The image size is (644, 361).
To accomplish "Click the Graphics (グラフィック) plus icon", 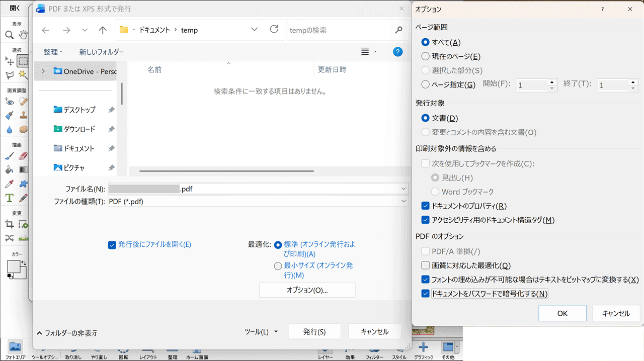I will [424, 347].
